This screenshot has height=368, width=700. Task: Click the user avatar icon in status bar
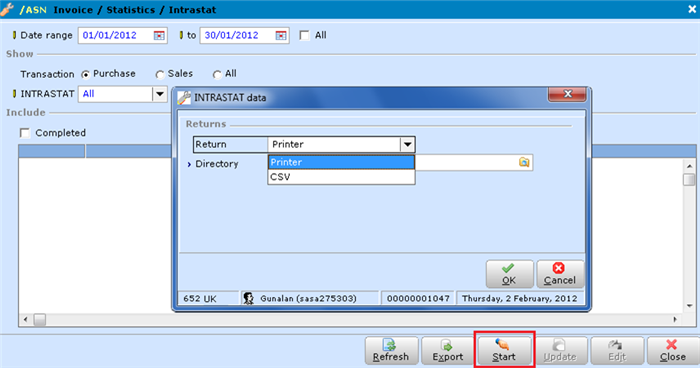pyautogui.click(x=249, y=298)
